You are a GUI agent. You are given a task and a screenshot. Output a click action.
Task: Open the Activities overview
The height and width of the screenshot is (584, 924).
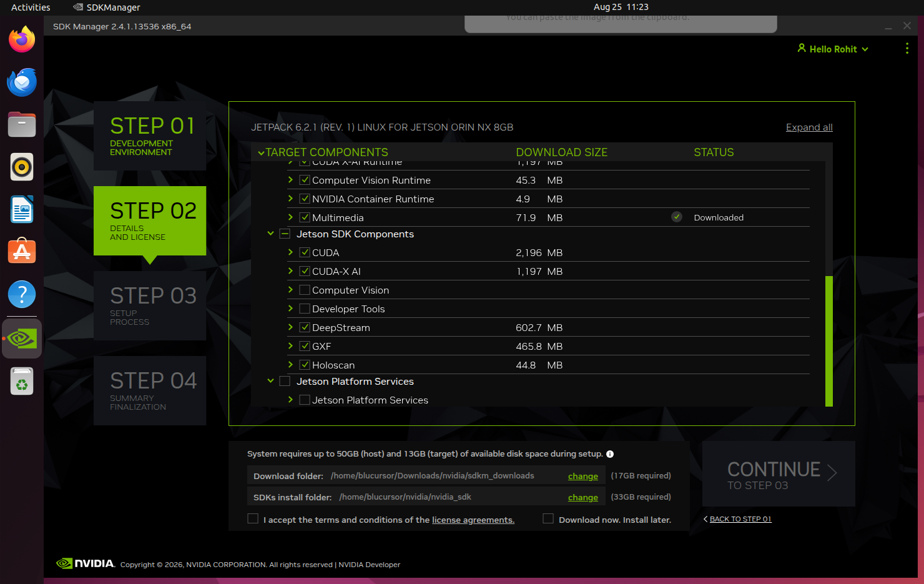click(x=31, y=7)
